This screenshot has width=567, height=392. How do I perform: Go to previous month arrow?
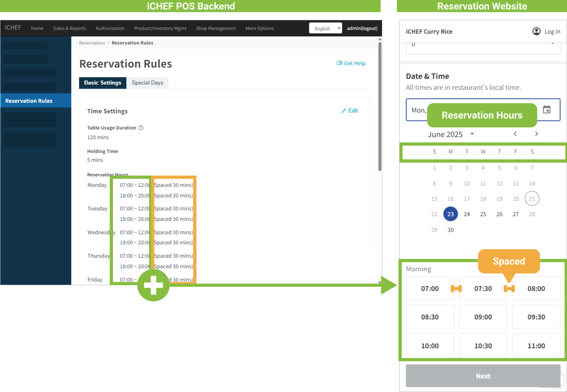(x=515, y=134)
